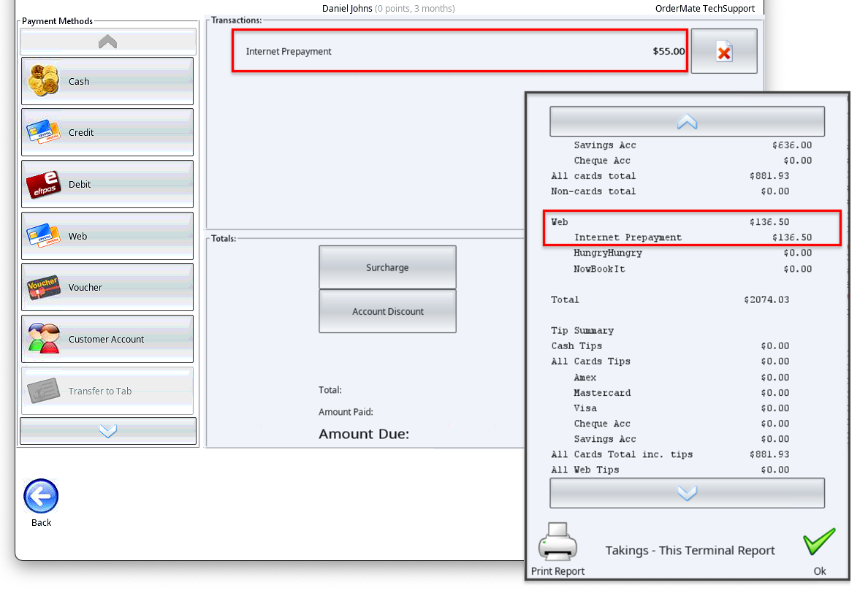Click the Amex tips line
868x615 pixels.
click(682, 378)
